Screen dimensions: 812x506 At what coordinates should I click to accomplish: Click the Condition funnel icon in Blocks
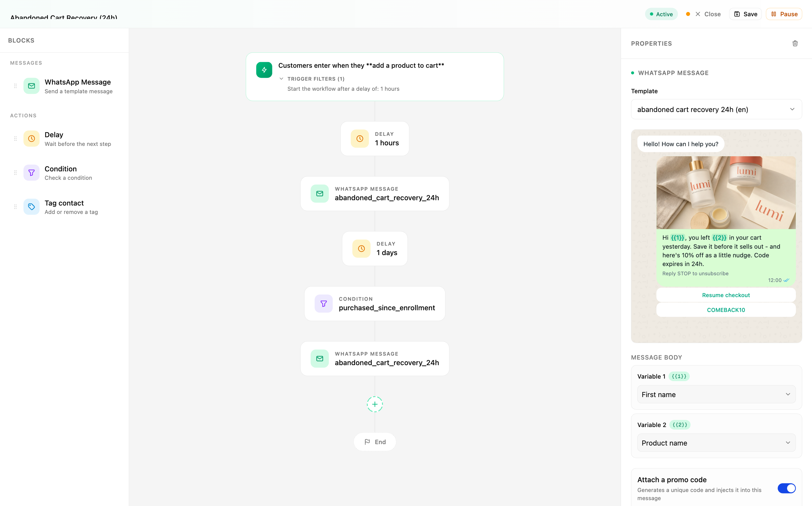(31, 173)
